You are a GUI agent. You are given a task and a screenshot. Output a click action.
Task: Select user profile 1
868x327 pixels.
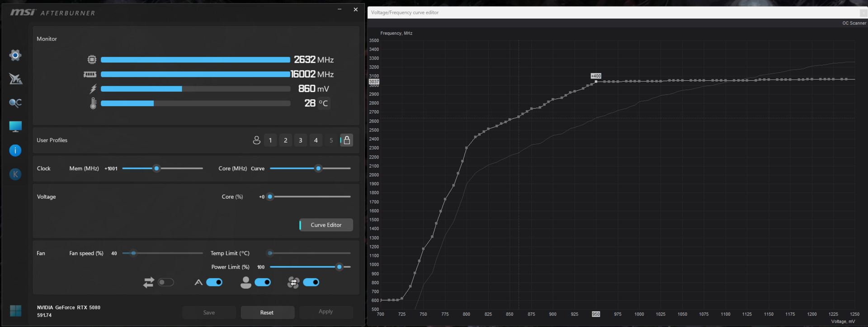click(270, 140)
